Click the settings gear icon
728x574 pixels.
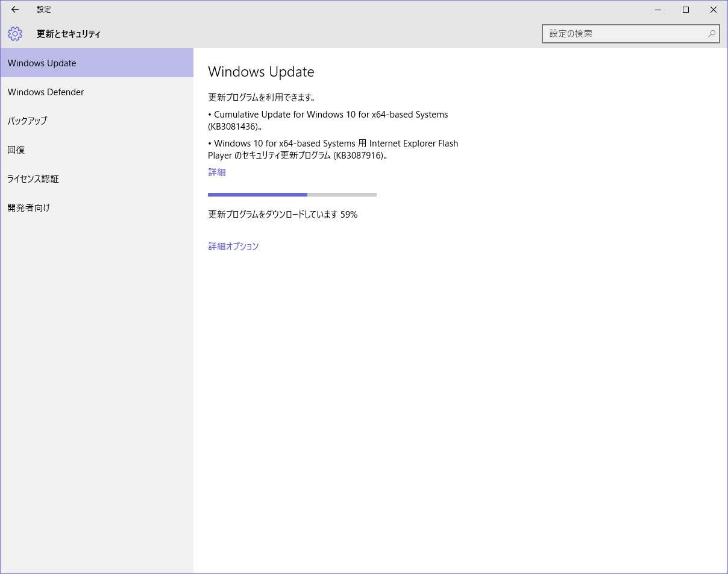coord(15,34)
